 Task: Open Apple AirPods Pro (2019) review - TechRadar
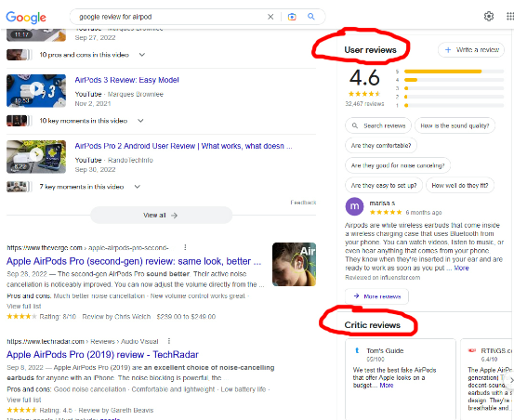point(102,354)
